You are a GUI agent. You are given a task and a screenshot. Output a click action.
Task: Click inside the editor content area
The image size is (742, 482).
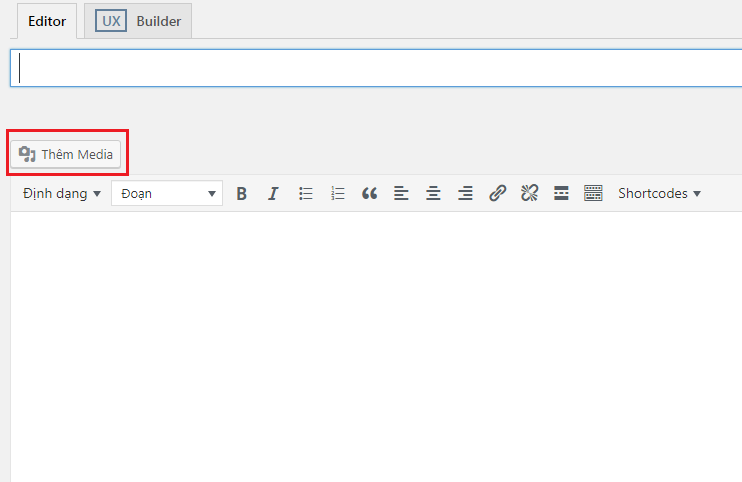point(375,340)
